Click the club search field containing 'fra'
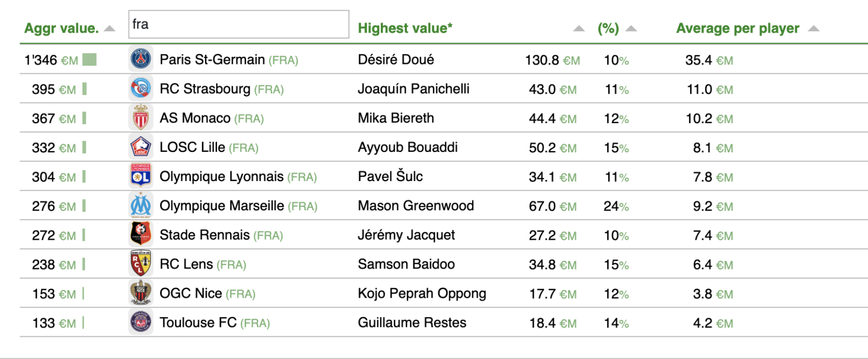 [x=239, y=24]
